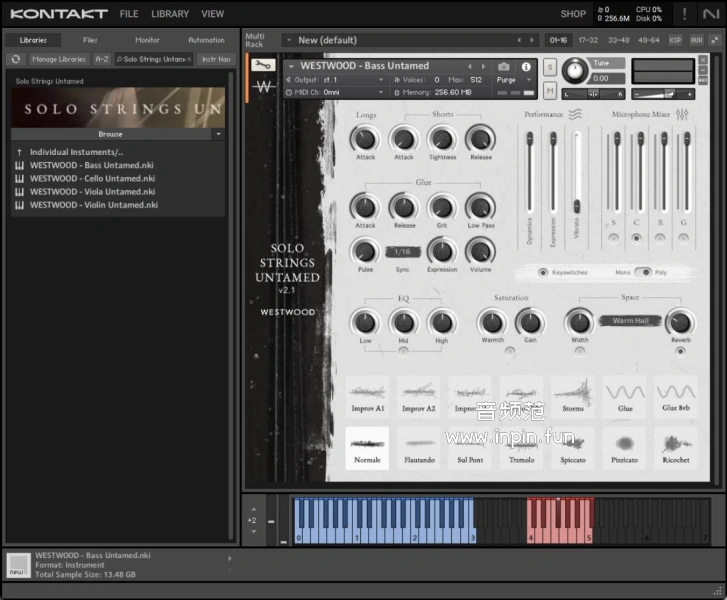Click the wrench edit-mode icon
Image resolution: width=727 pixels, height=600 pixels.
pos(263,66)
